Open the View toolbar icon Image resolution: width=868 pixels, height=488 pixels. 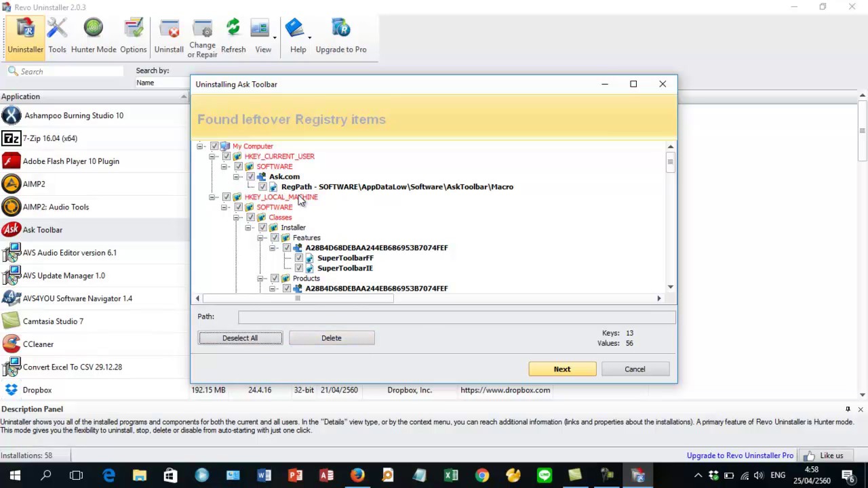pyautogui.click(x=263, y=37)
